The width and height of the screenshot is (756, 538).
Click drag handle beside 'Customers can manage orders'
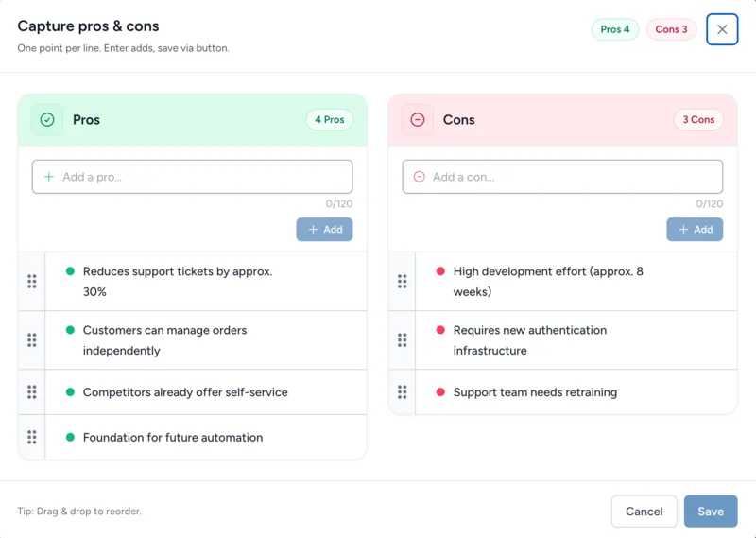[x=32, y=340]
